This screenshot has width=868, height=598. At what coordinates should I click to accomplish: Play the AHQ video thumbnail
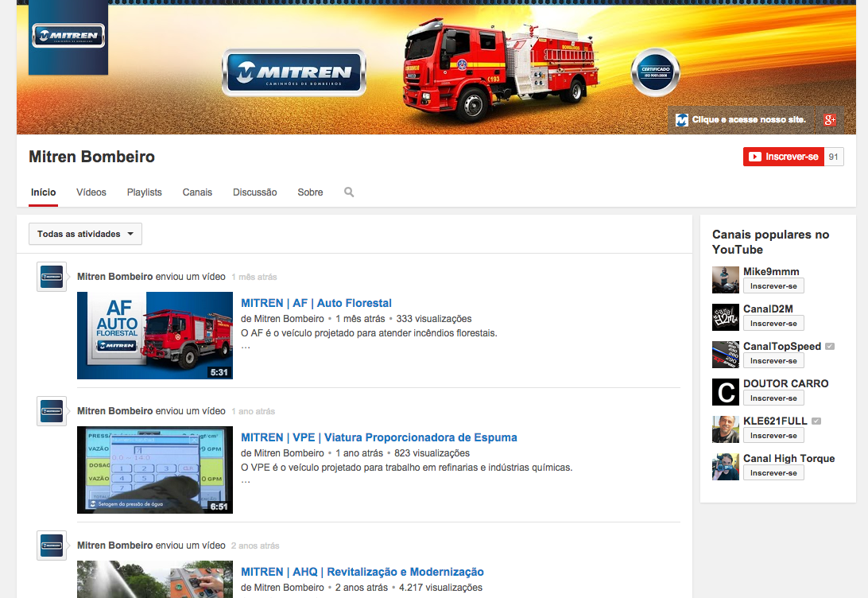[155, 579]
